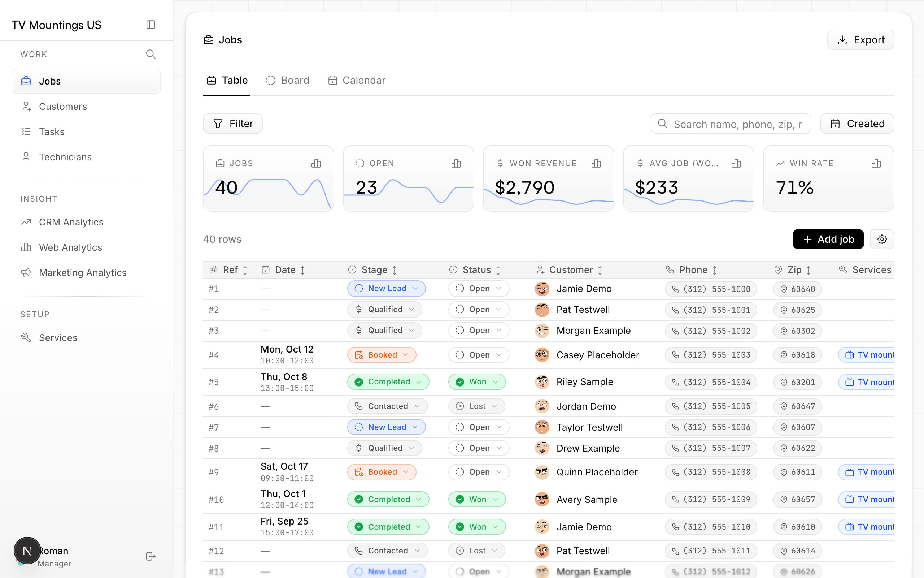Open Won status dropdown for job #5
924x578 pixels.
(x=477, y=382)
